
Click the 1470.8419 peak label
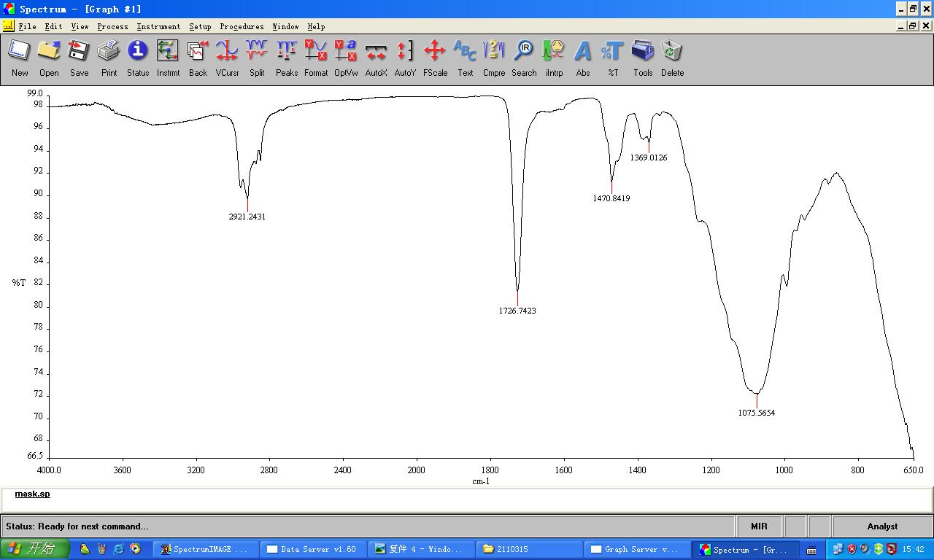pyautogui.click(x=611, y=198)
